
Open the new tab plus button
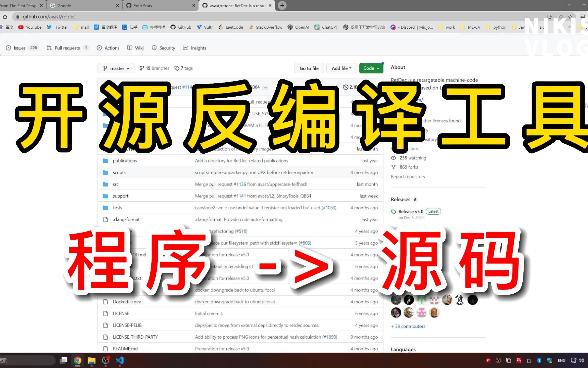(282, 6)
